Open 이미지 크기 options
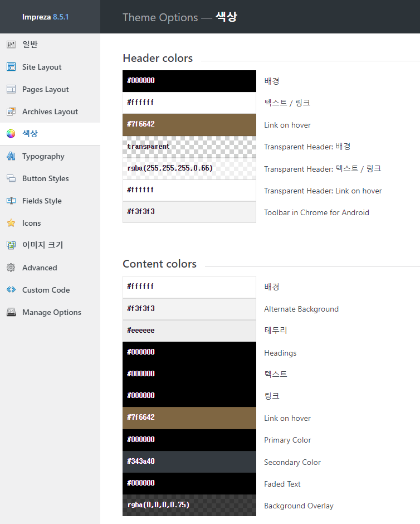Viewport: 420px width, 524px height. click(50, 245)
